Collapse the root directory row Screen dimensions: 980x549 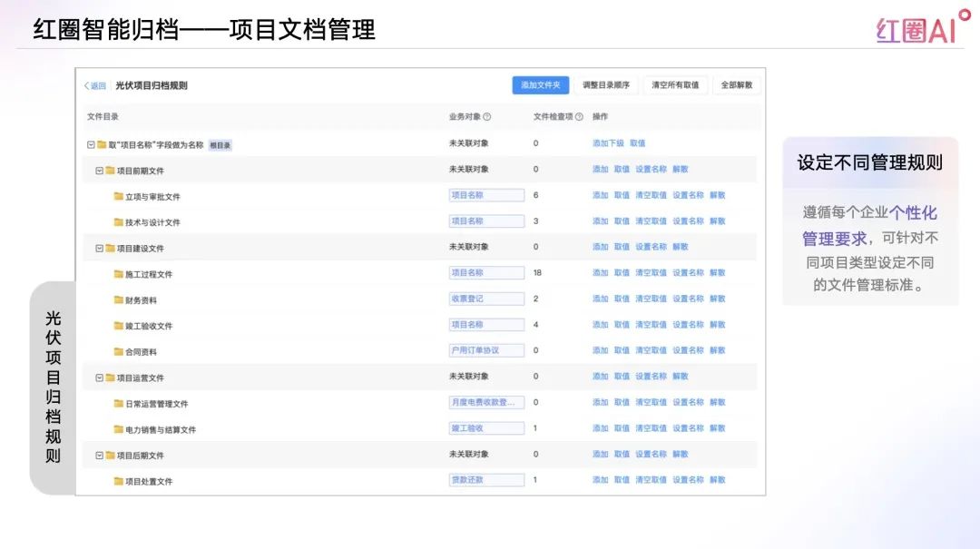click(90, 144)
